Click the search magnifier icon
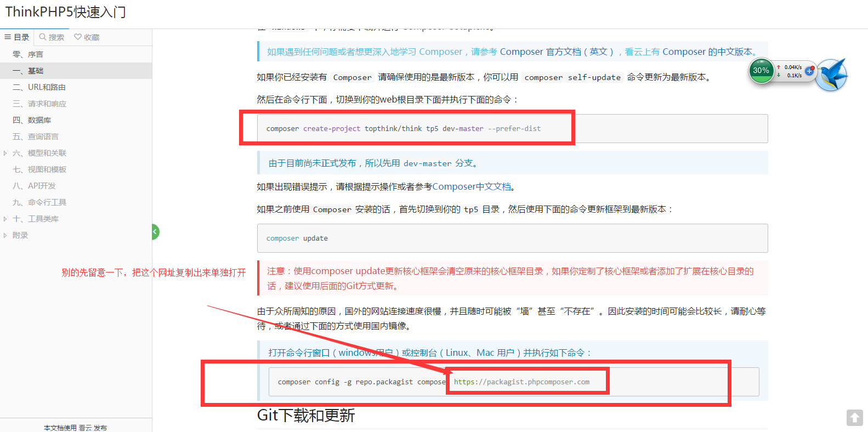This screenshot has height=432, width=868. click(x=43, y=37)
